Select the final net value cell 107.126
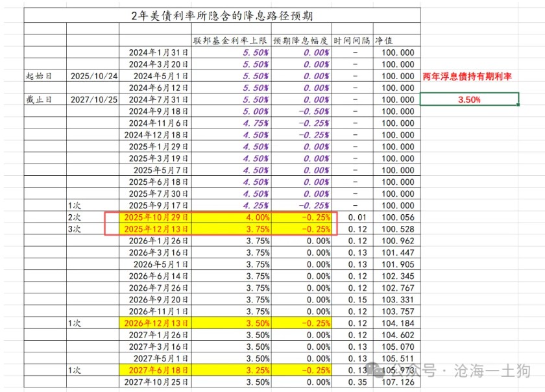The image size is (545, 392). [396, 382]
